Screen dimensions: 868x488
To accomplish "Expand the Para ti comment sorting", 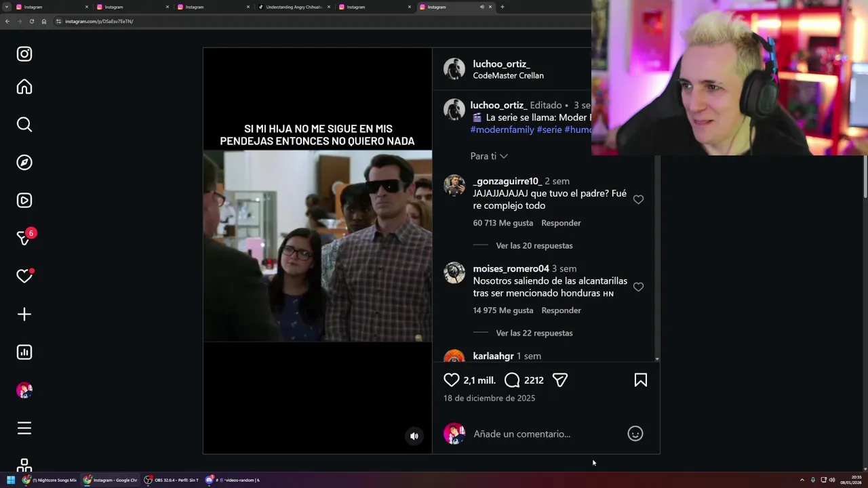I will 489,156.
